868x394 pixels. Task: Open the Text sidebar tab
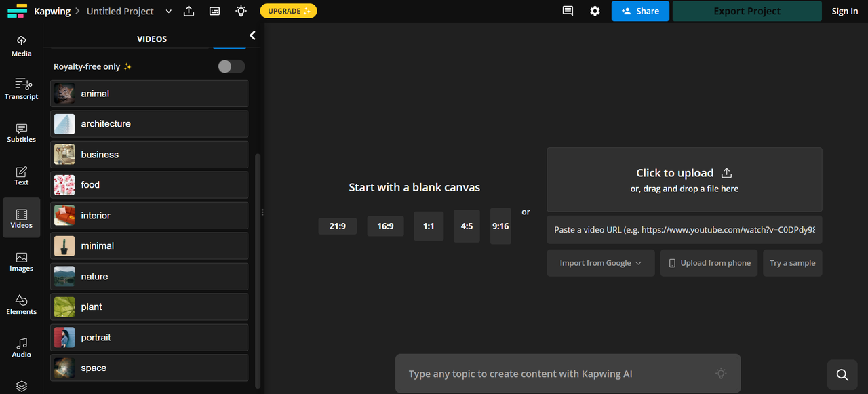(x=22, y=175)
